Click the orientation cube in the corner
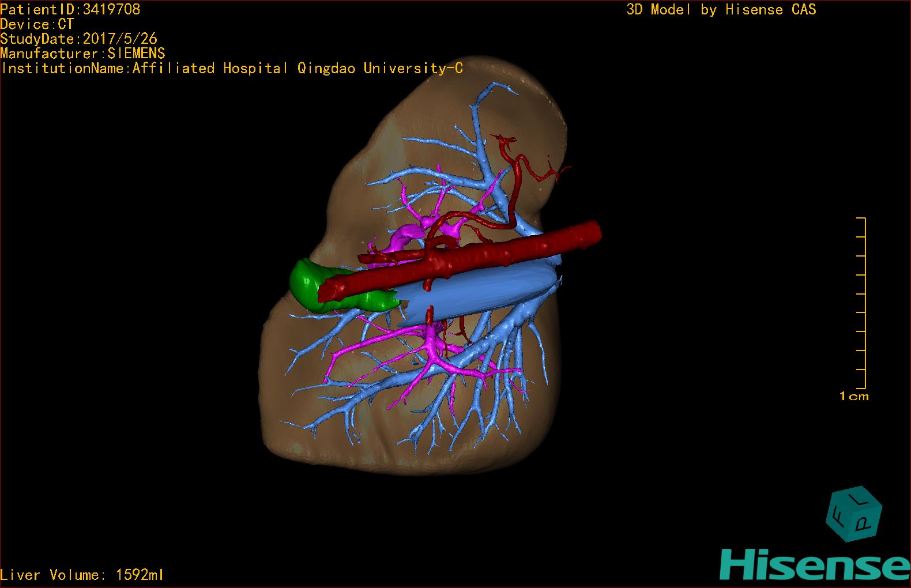Screen dimensions: 911x588 pos(854,515)
